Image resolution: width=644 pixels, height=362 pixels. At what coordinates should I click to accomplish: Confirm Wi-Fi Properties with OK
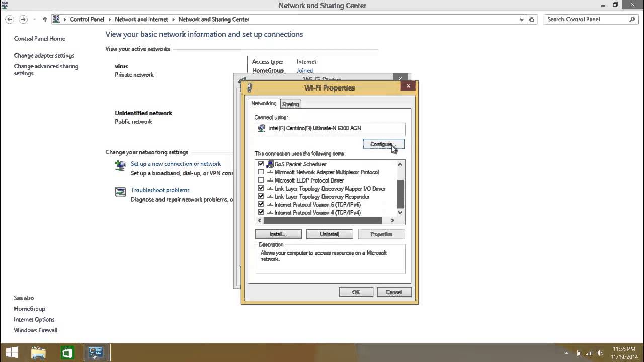(356, 292)
